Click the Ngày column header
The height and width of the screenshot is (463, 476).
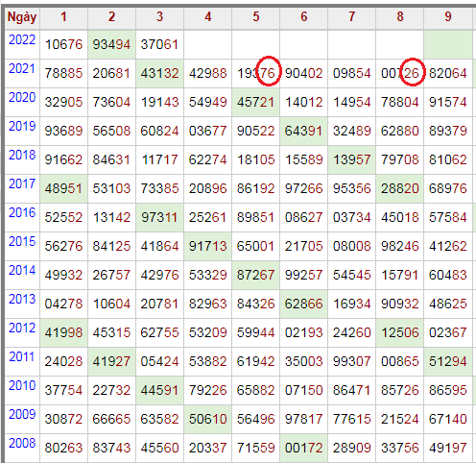coord(22,17)
